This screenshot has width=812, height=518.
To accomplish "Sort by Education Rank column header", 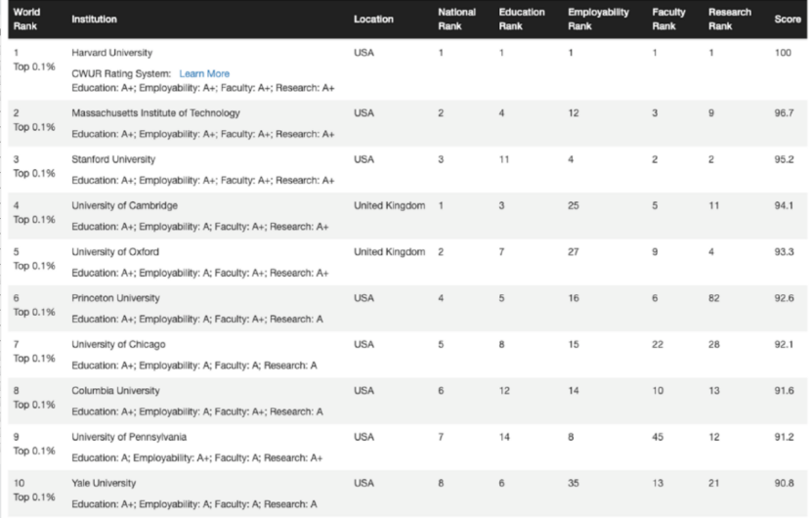I will (x=522, y=20).
